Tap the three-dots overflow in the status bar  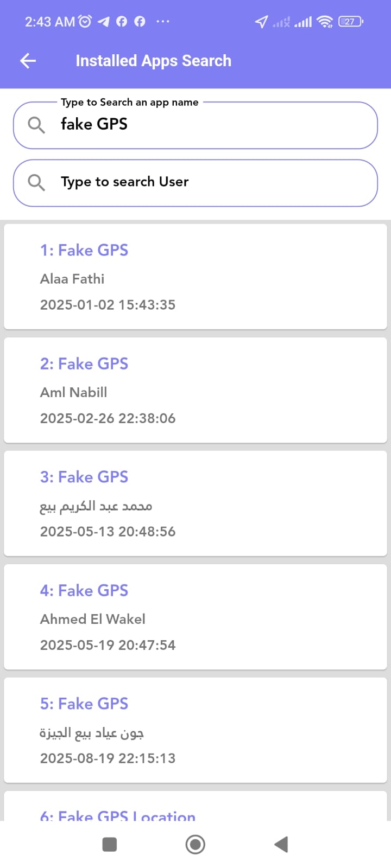tap(161, 22)
